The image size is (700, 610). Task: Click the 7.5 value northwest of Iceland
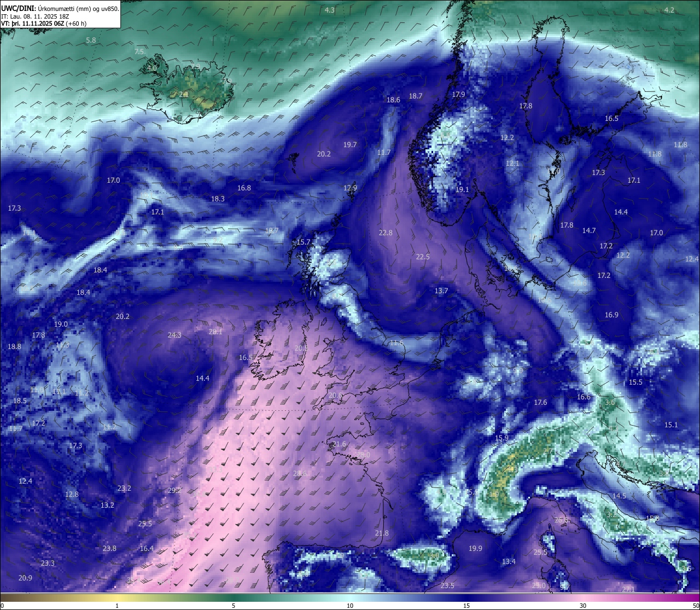click(139, 52)
